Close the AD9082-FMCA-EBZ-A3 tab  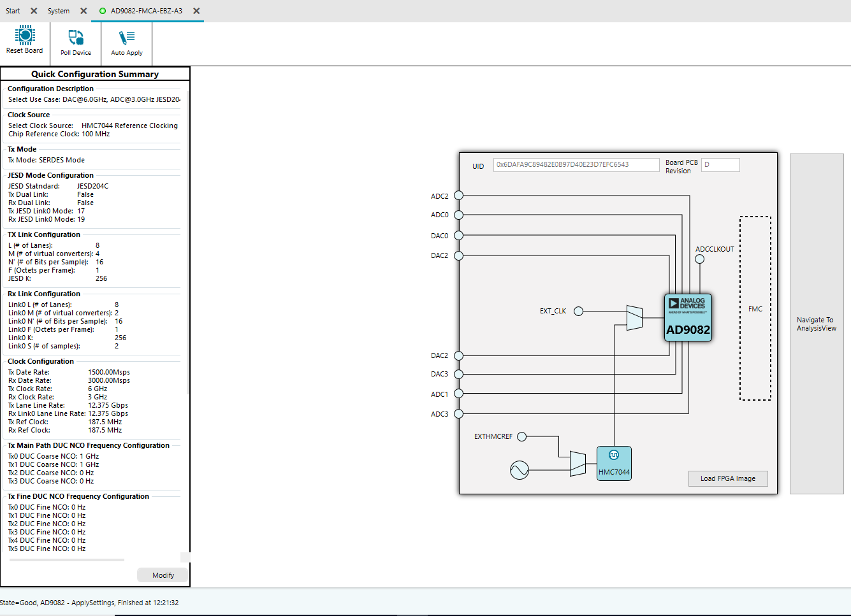pos(196,11)
